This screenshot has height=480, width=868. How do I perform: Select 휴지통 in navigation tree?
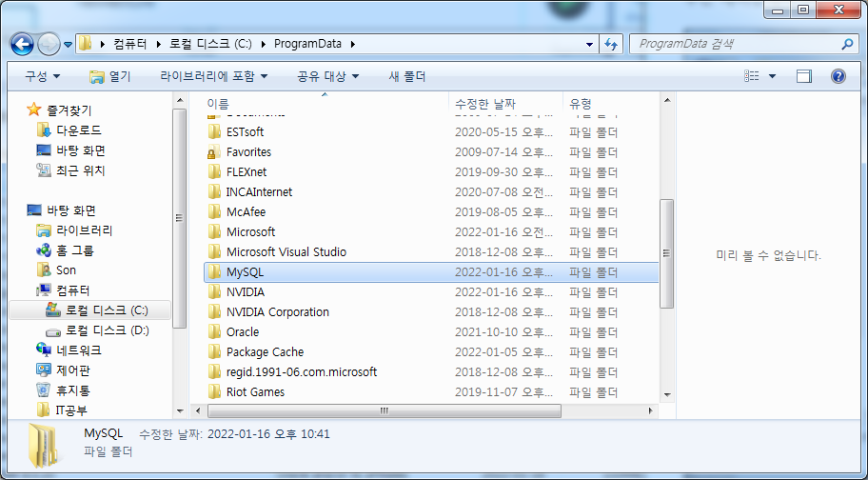[72, 390]
